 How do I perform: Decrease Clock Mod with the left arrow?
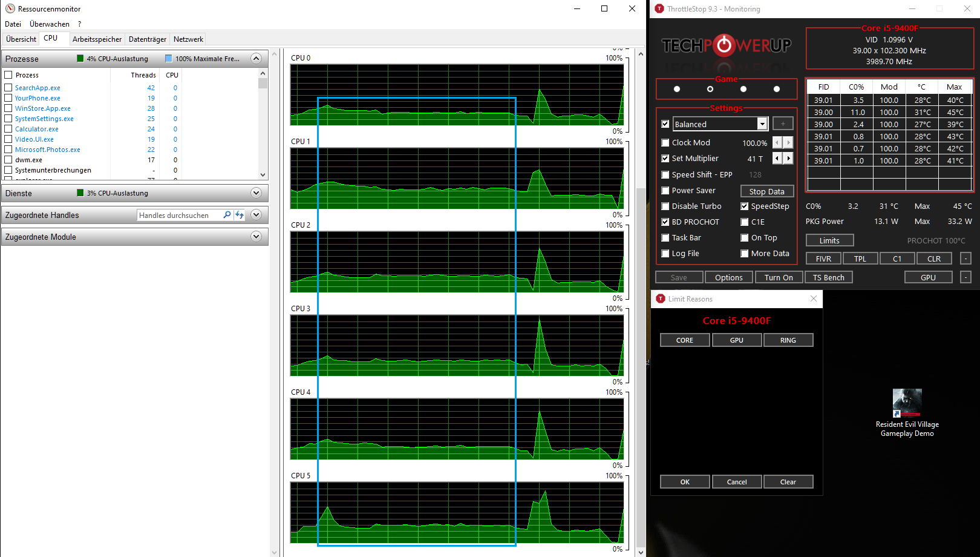[777, 143]
